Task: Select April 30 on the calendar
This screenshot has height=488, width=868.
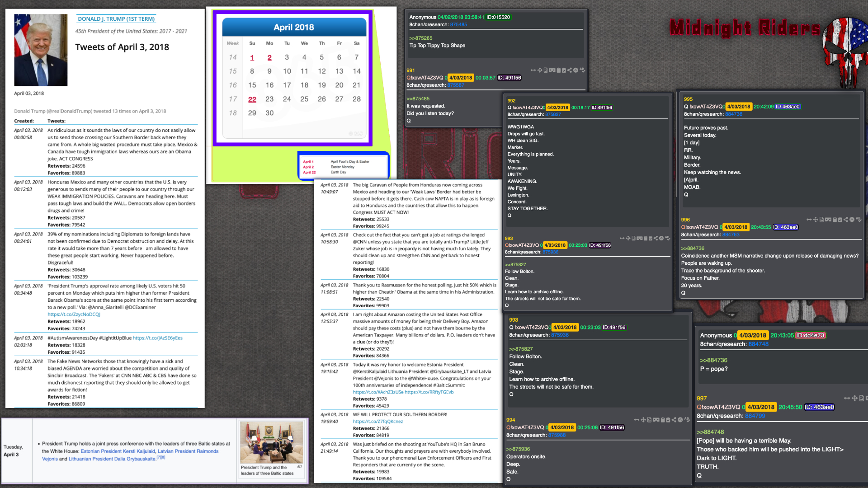Action: (269, 113)
